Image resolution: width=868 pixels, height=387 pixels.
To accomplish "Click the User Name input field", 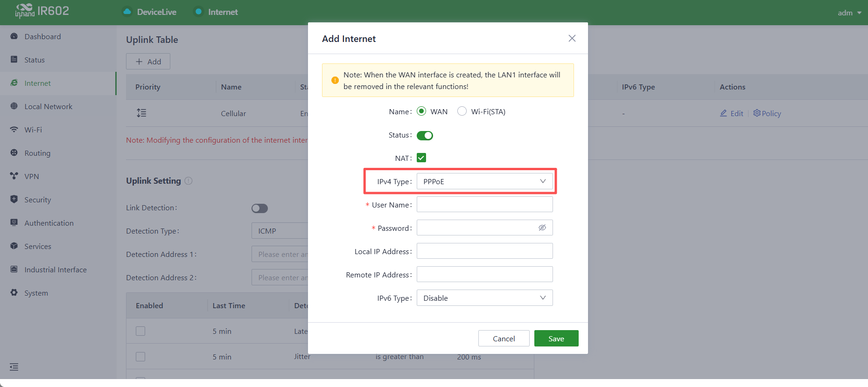I will 484,204.
